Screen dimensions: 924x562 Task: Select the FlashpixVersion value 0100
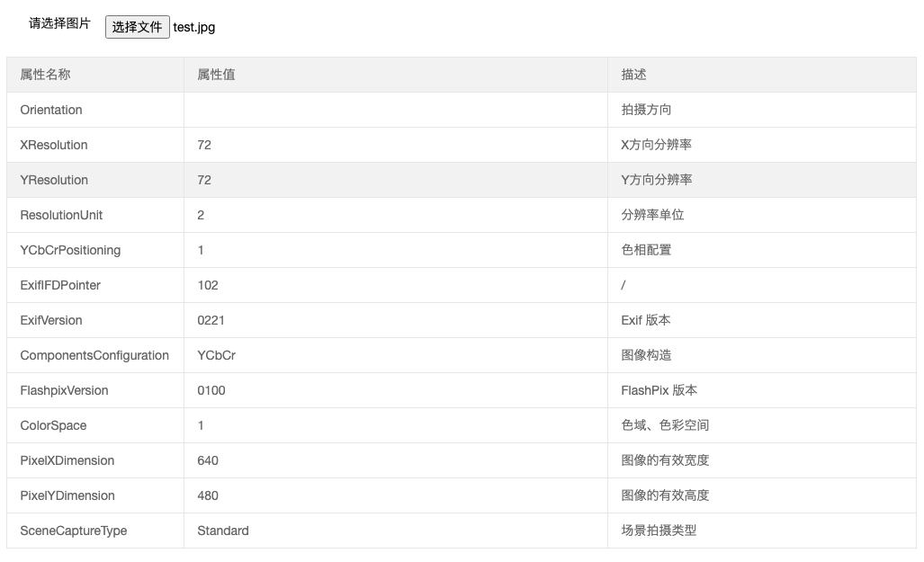tap(211, 390)
